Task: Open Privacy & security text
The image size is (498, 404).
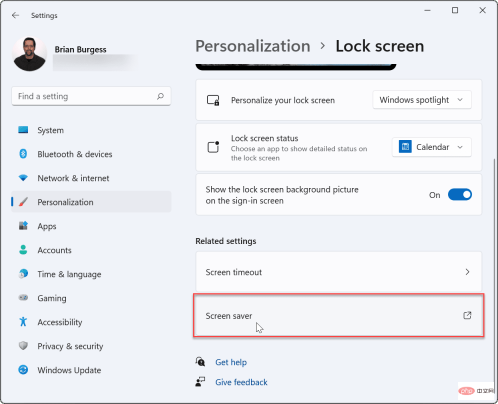Action: coord(70,346)
